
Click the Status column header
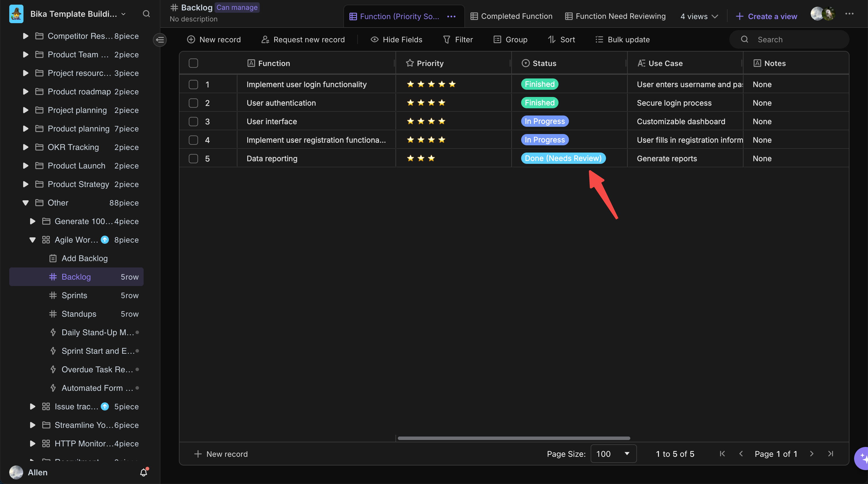[x=569, y=63]
